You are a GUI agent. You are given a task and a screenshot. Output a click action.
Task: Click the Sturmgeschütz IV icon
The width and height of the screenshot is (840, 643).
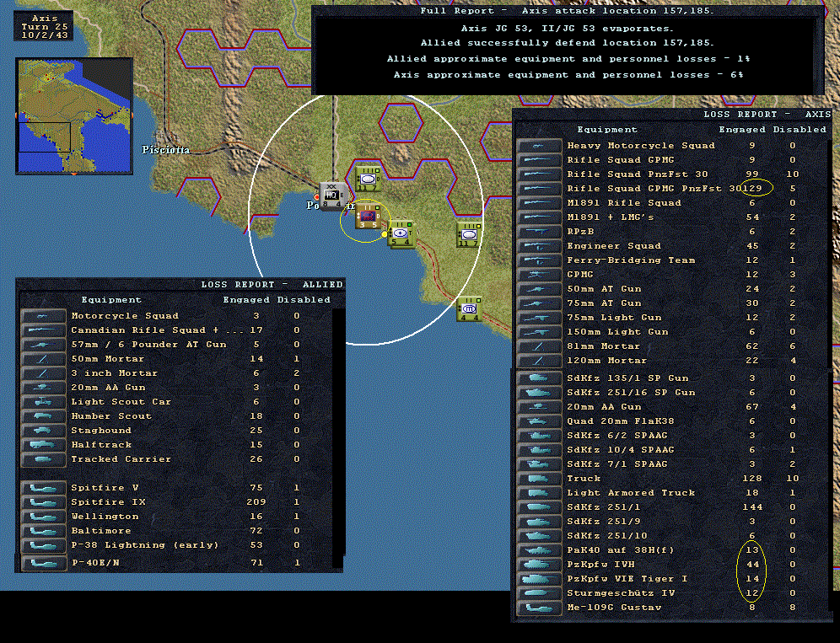(x=538, y=593)
